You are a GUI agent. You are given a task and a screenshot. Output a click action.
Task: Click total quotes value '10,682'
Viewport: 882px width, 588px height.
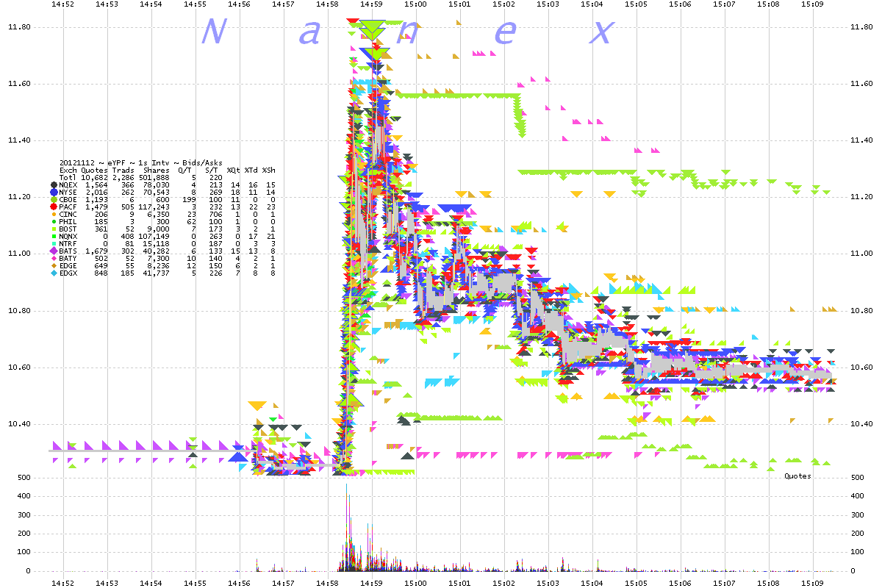click(x=94, y=177)
